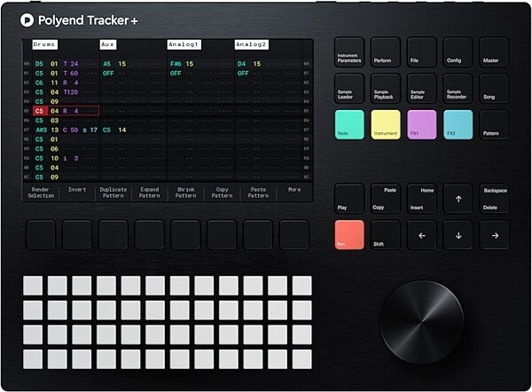The height and width of the screenshot is (392, 532).
Task: Click the s 17 effect value
Action: tap(90, 130)
